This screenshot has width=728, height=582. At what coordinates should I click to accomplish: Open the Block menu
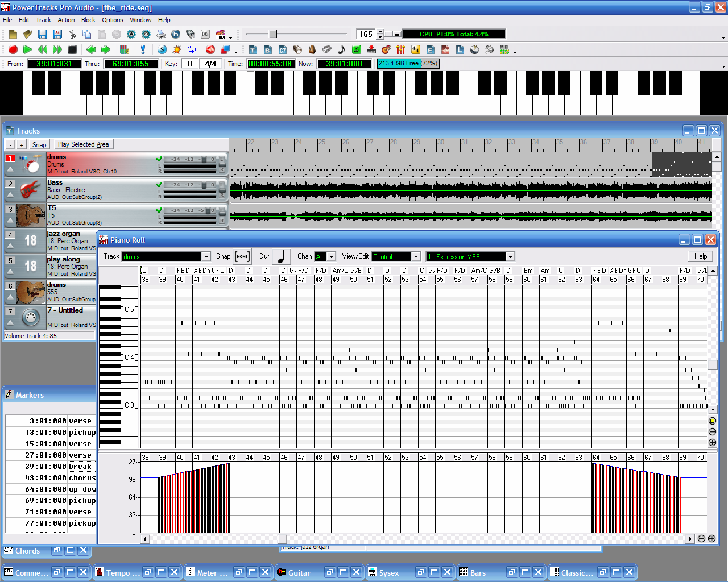[x=88, y=20]
